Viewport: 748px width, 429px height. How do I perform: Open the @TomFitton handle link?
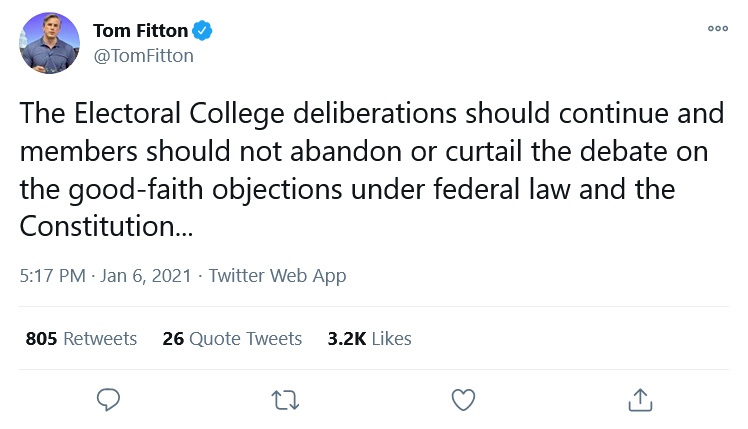[144, 56]
